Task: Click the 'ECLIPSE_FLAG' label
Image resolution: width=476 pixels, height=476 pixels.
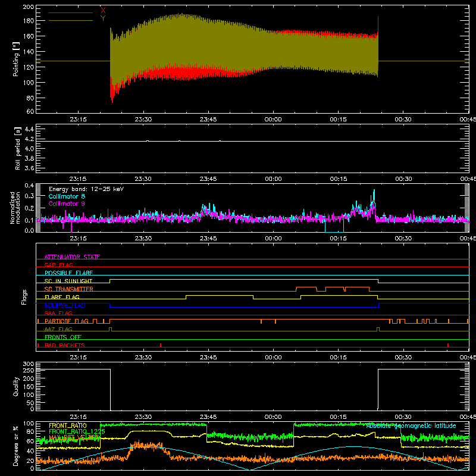Action: 65,305
